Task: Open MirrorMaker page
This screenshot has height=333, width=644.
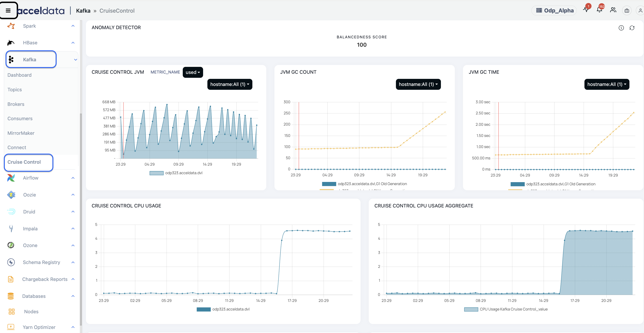Action: coord(21,133)
